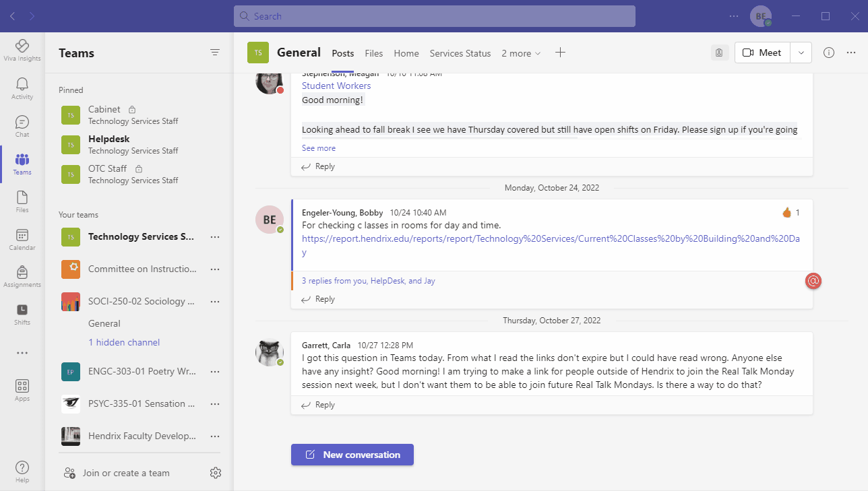Open manage teams gear icon

coord(216,473)
